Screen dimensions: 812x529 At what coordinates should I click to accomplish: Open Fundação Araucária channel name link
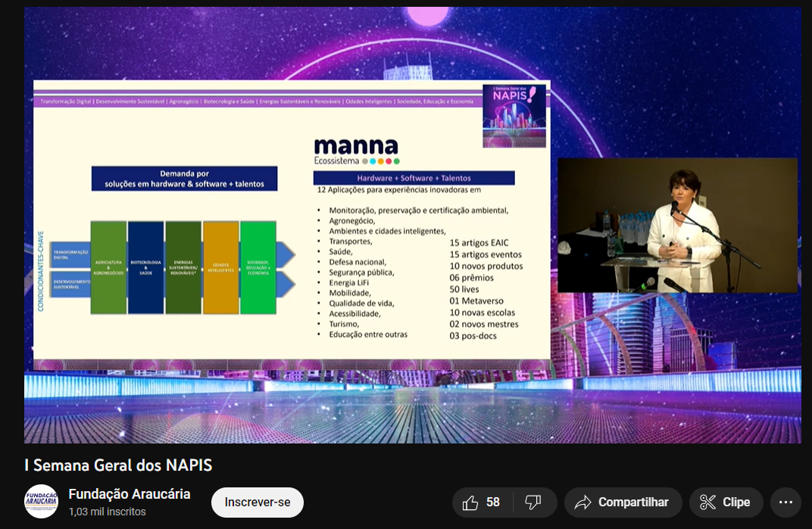click(130, 494)
